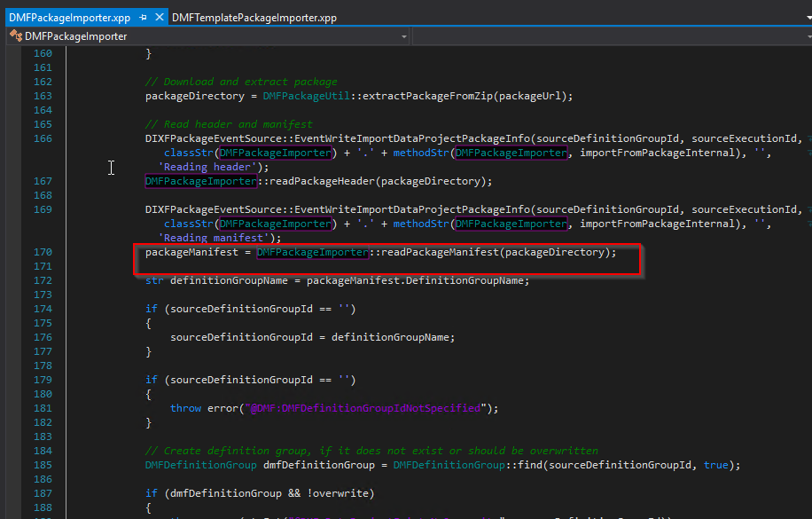Click the class icon beside DMFPackageImporter in navigation bar
Image resolution: width=812 pixels, height=519 pixels.
[14, 35]
